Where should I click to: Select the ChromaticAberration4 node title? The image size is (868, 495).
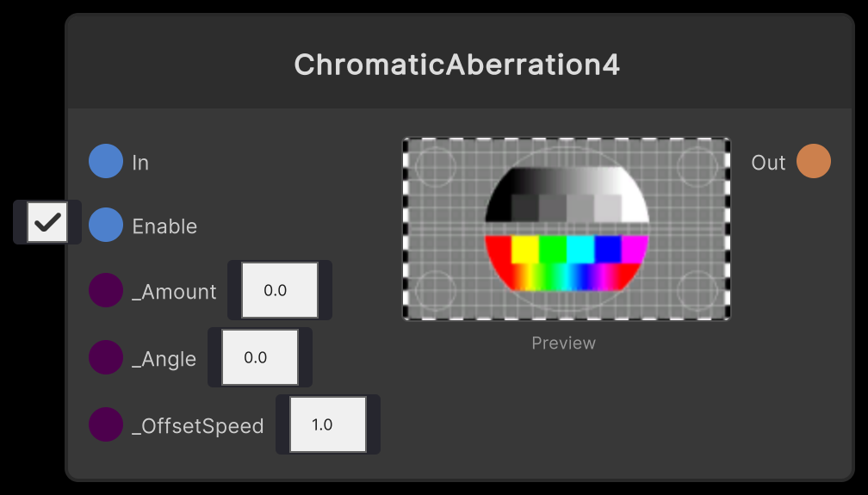(x=456, y=65)
